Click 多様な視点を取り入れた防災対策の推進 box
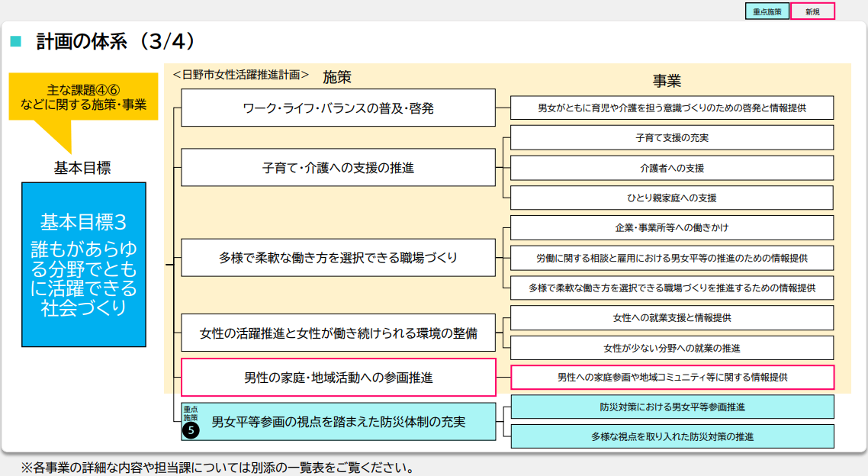 (x=672, y=436)
